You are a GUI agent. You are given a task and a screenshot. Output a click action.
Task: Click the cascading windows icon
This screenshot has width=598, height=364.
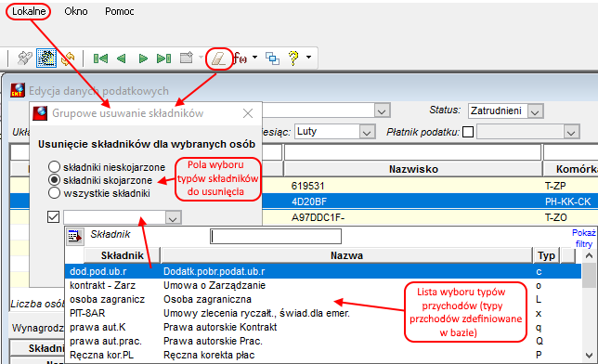point(272,58)
